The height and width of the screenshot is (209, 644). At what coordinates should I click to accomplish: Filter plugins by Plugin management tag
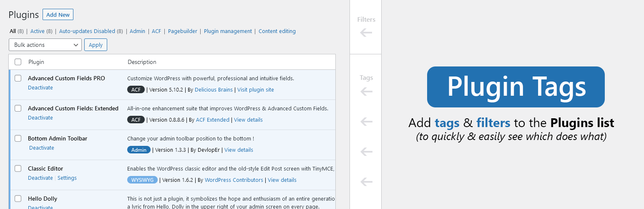[228, 31]
